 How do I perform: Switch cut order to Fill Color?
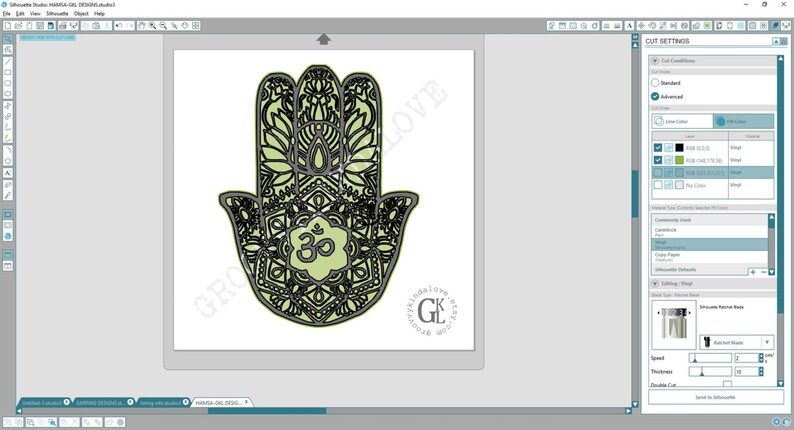tap(743, 122)
